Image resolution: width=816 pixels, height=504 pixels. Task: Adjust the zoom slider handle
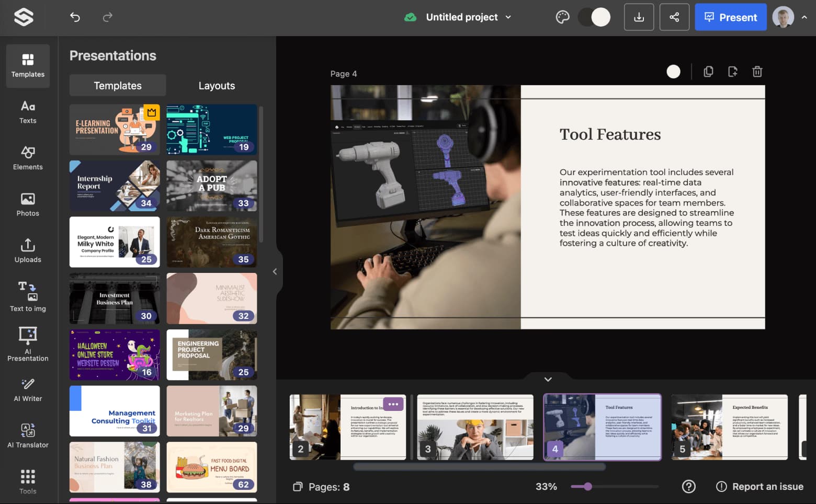click(x=588, y=487)
